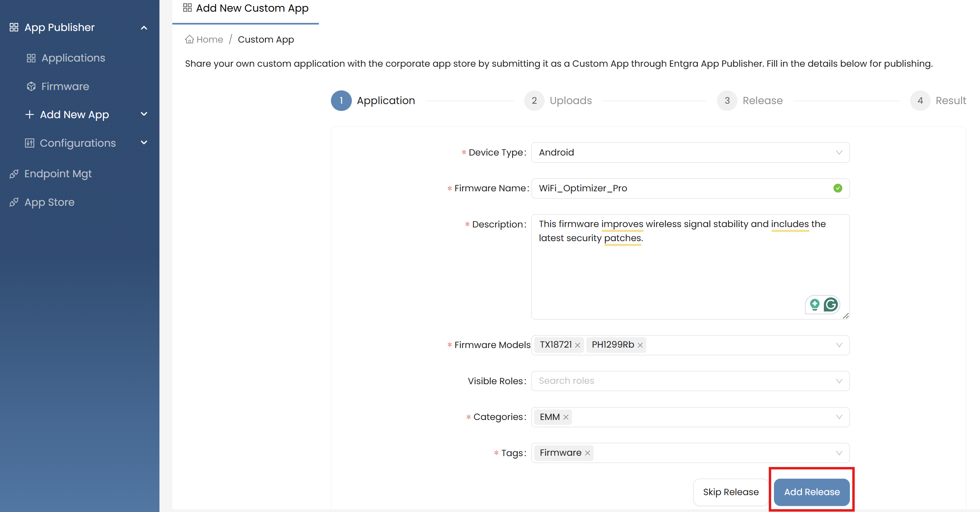980x512 pixels.
Task: Click the Configurations sliders icon
Action: (x=30, y=143)
